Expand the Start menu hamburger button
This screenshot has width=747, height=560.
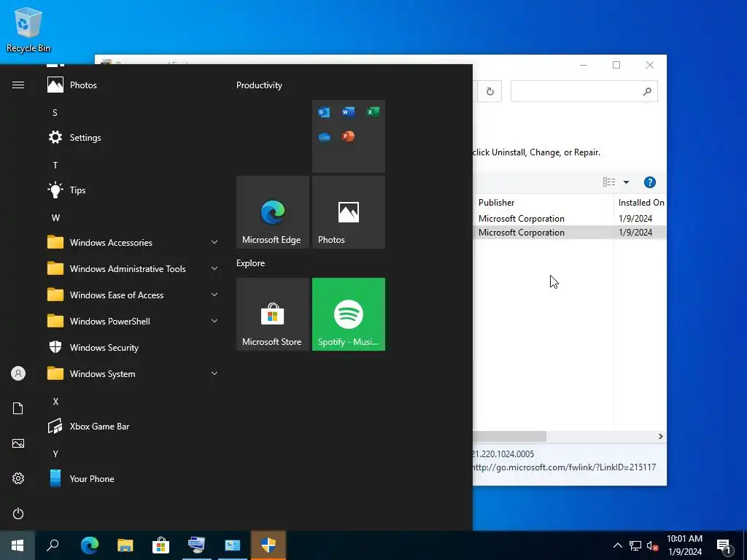(x=18, y=85)
